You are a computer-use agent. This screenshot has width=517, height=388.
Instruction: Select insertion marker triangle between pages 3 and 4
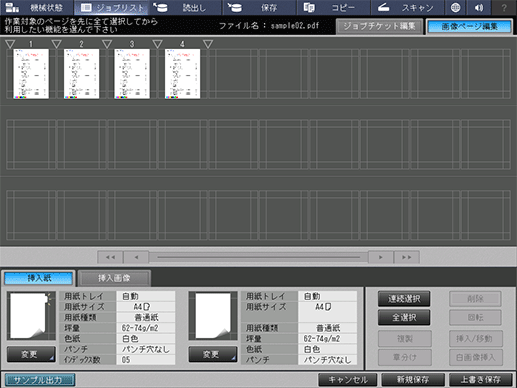click(x=157, y=44)
